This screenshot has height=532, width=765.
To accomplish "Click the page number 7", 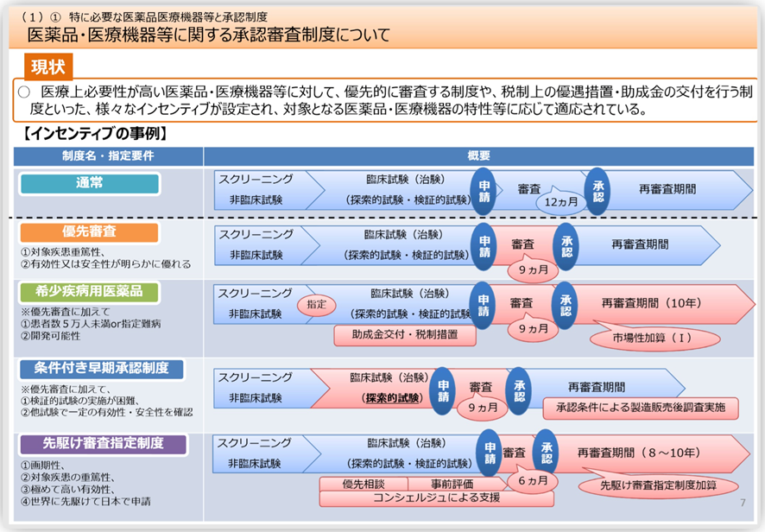I will [x=743, y=503].
